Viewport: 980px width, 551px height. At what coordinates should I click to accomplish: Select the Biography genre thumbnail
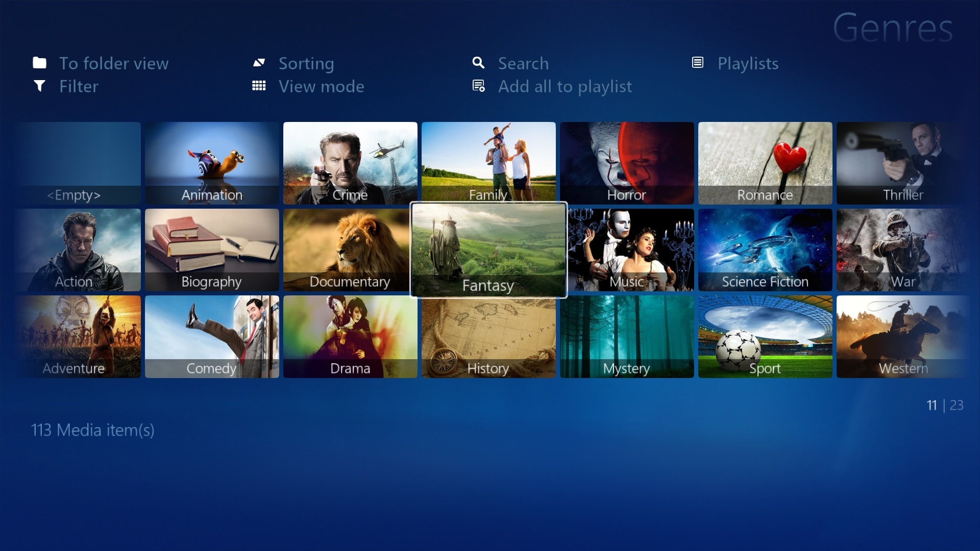pos(212,250)
